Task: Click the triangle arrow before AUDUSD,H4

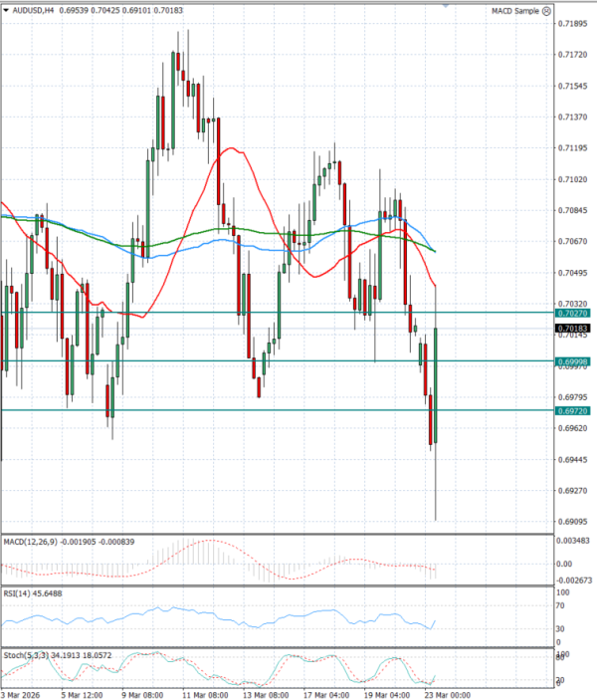Action: [x=7, y=11]
